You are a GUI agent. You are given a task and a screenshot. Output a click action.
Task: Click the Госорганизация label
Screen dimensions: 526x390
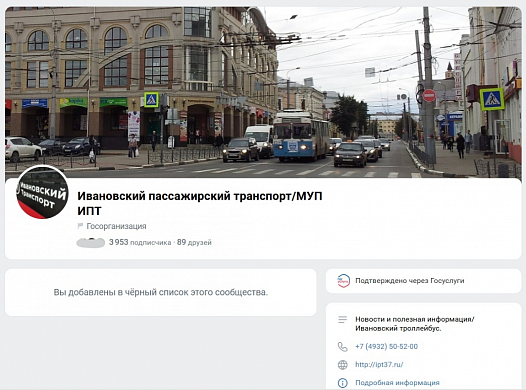pos(116,226)
